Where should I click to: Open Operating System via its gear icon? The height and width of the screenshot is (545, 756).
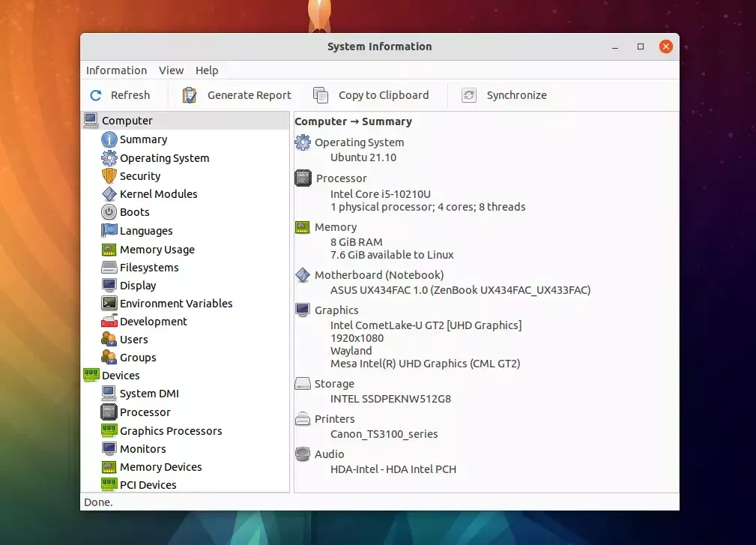[x=109, y=157]
